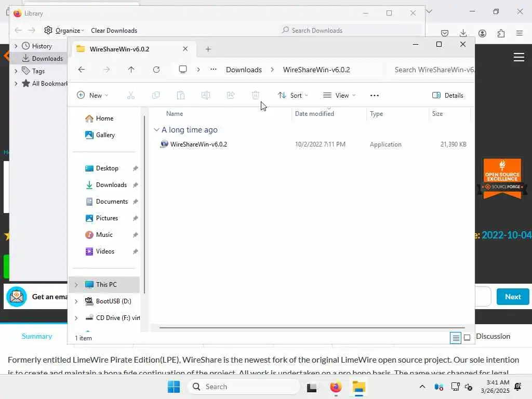Expand History in Library window
Screen dimensions: 532x399
point(16,46)
